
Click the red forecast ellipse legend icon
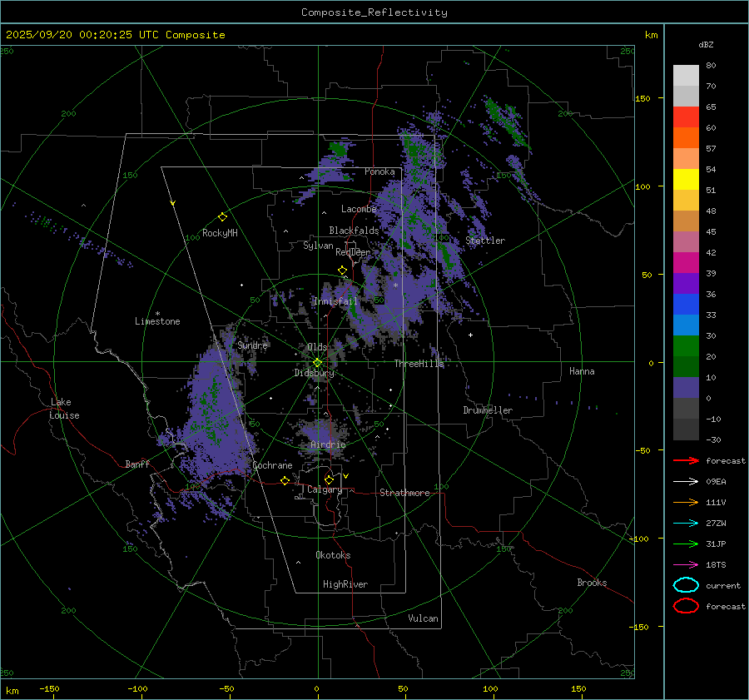point(686,606)
